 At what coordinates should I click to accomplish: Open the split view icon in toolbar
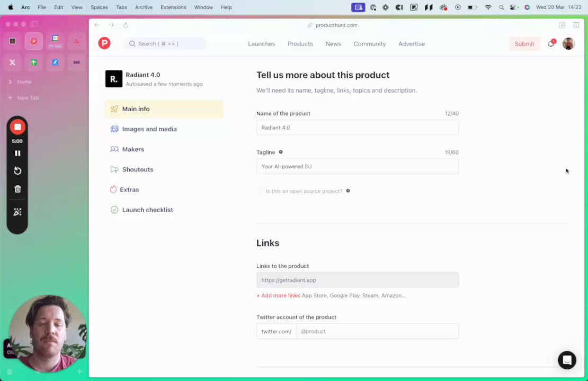pyautogui.click(x=576, y=25)
